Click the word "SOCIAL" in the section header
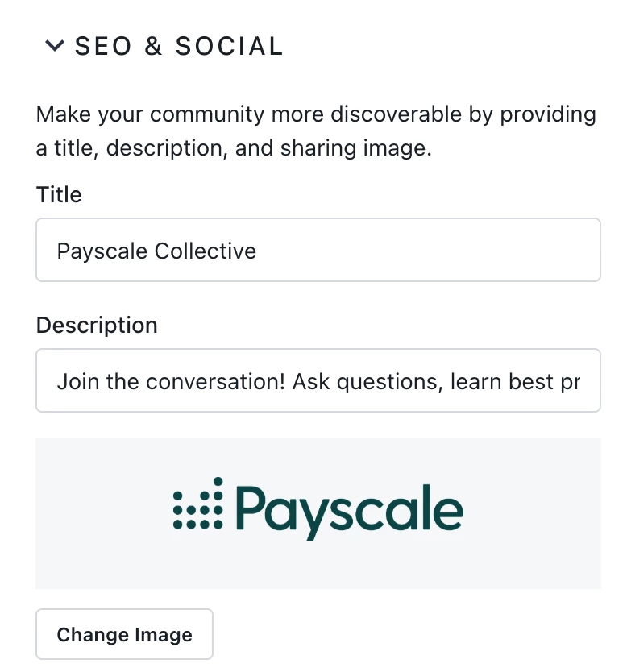Image resolution: width=627 pixels, height=672 pixels. (x=230, y=46)
